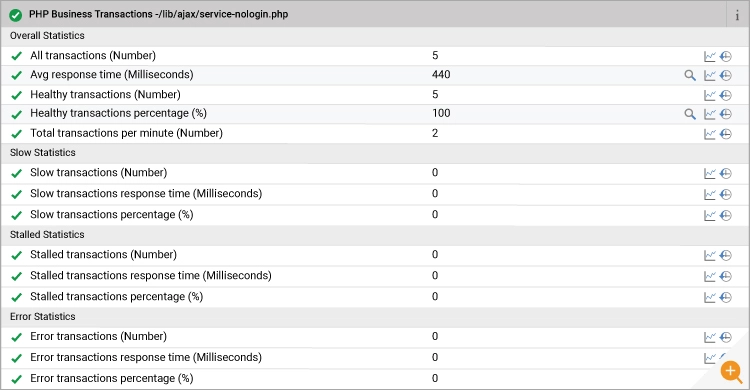Image resolution: width=750 pixels, height=390 pixels.
Task: Select Stalled transactions response time (Milliseconds) label
Action: point(151,276)
